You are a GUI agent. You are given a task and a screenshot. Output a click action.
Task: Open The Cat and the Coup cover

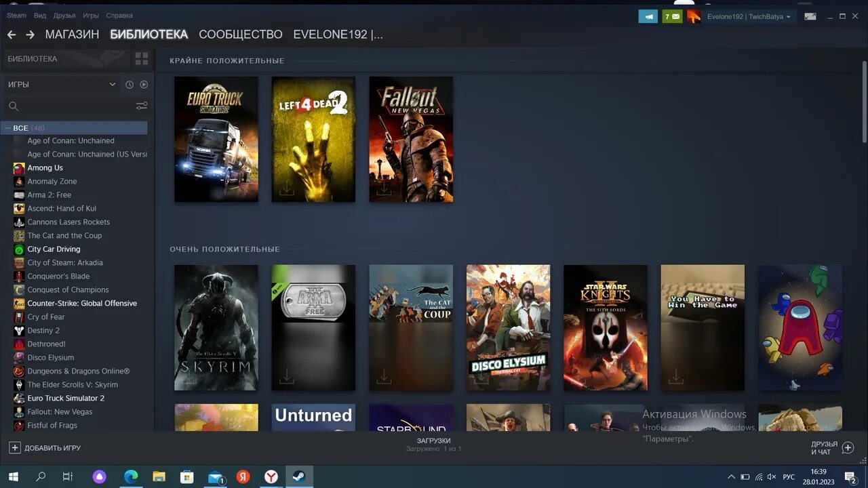[411, 327]
